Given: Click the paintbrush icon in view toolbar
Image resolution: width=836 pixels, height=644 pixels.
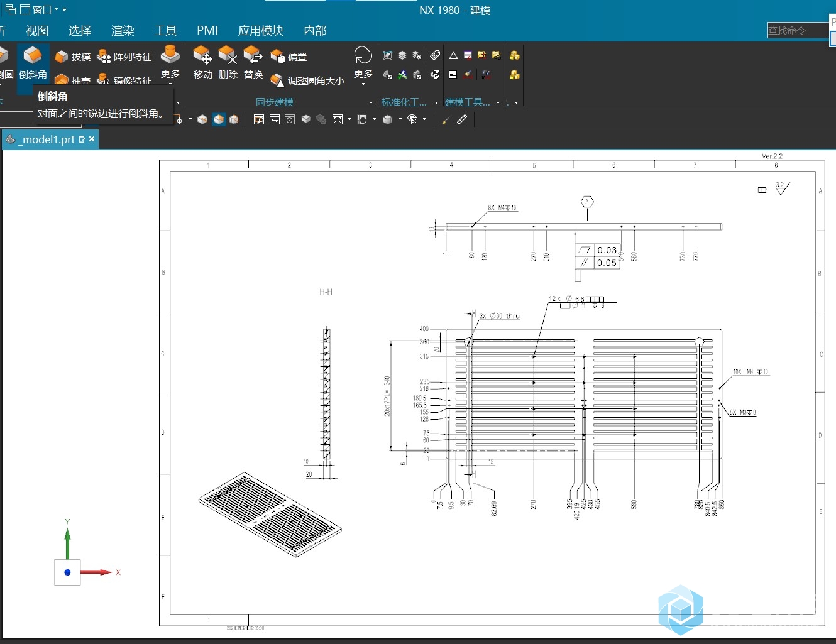Looking at the screenshot, I should (x=446, y=119).
